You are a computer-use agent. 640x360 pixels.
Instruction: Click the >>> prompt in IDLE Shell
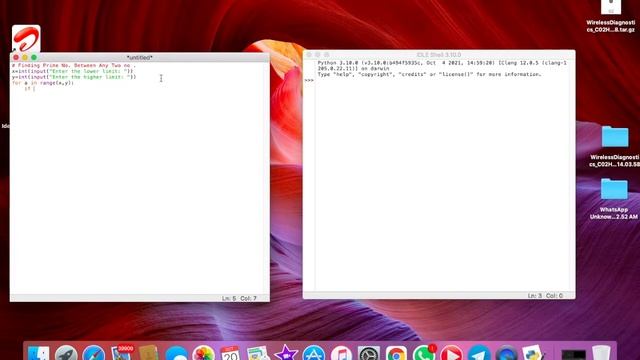point(309,80)
